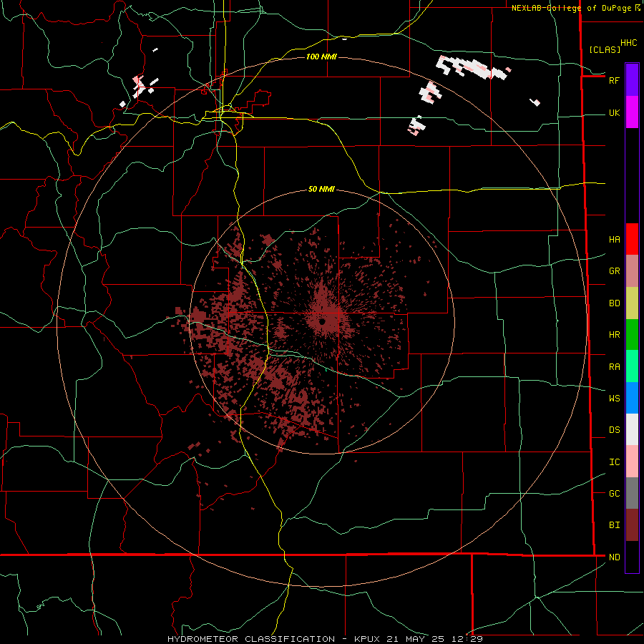Image resolution: width=644 pixels, height=644 pixels.
Task: Click the IC legend label
Action: coord(614,462)
